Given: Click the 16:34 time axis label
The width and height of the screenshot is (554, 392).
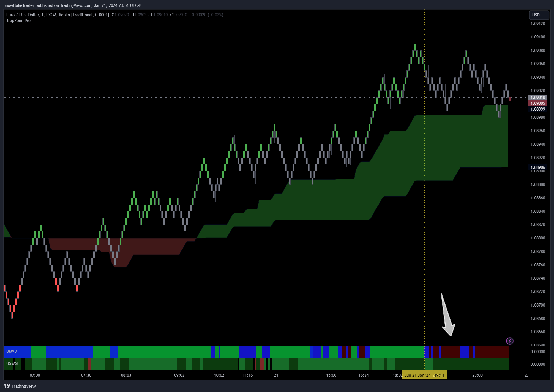Looking at the screenshot, I should (x=364, y=375).
